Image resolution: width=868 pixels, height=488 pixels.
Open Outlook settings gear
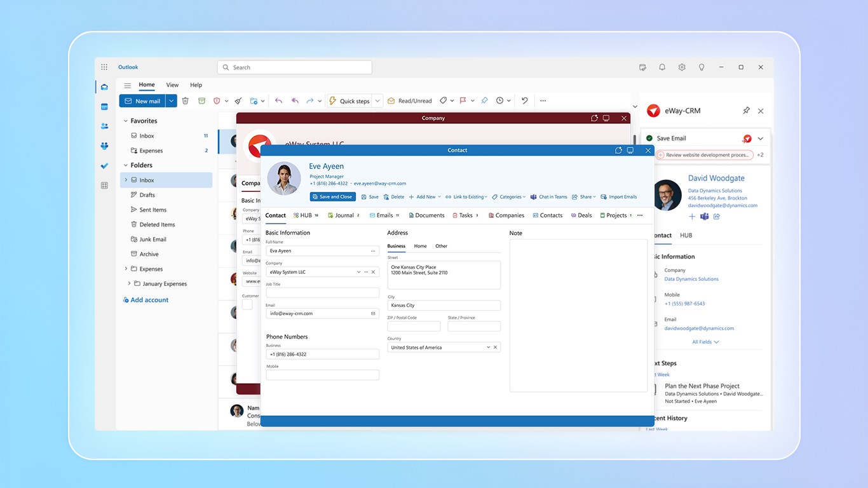[x=682, y=67]
